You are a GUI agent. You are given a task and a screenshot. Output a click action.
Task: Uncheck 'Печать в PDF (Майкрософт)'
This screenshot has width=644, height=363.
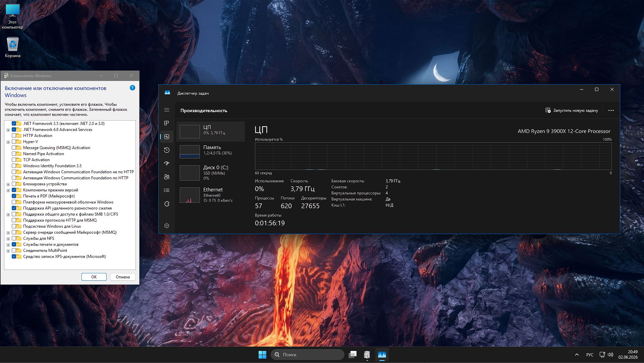pyautogui.click(x=14, y=196)
